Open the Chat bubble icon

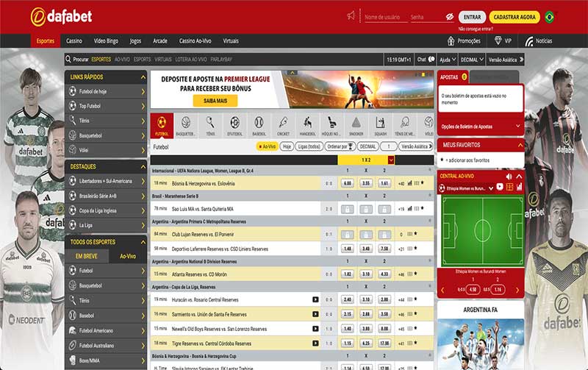coord(431,60)
